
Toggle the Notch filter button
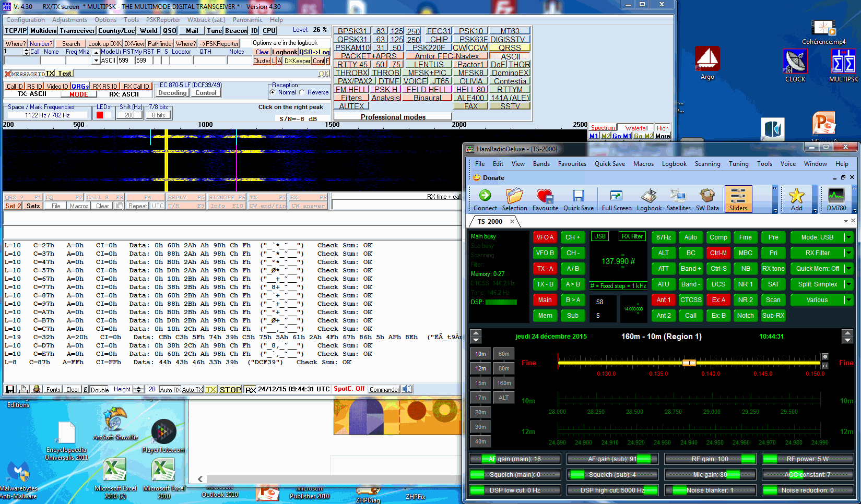tap(745, 316)
